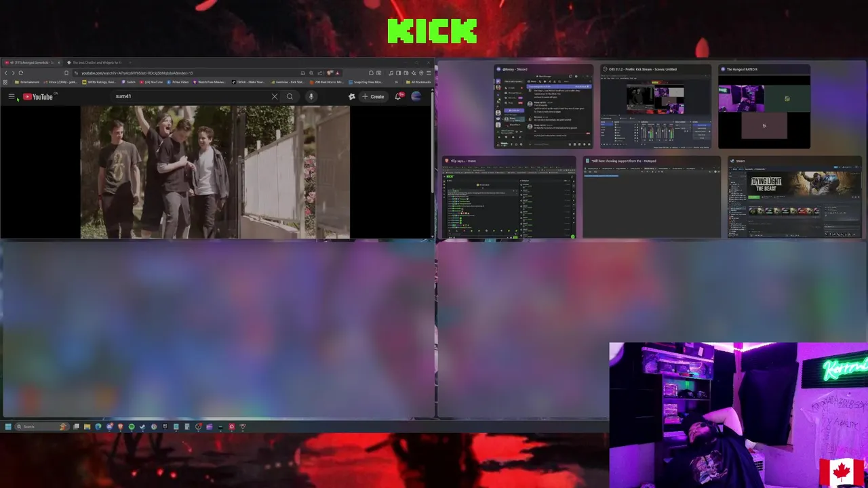Select 'The Hangout RATED R' window thumbnail
The image size is (868, 488).
point(764,106)
